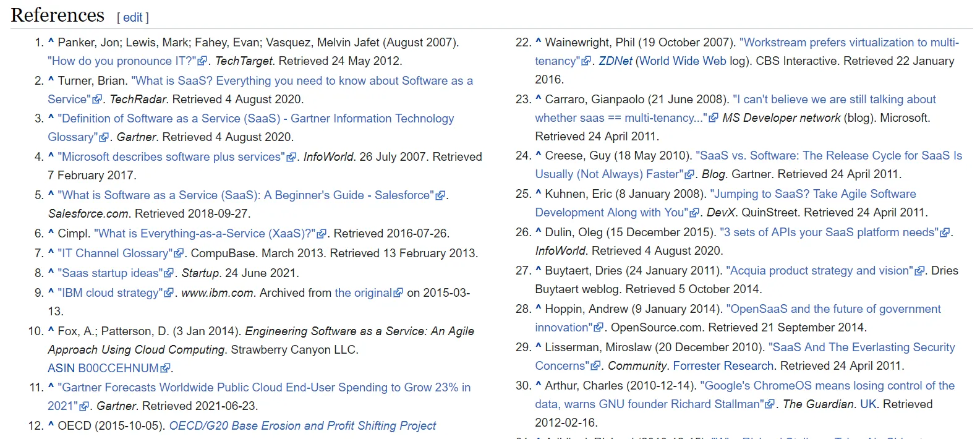Click external link icon after ASIN B00CCEHNUM
The height and width of the screenshot is (439, 980).
pos(165,369)
